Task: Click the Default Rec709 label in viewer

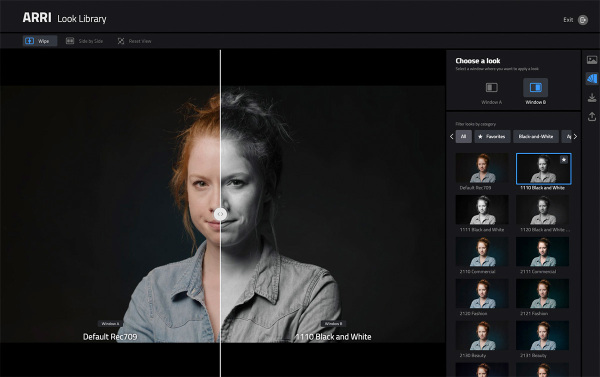Action: [110, 337]
